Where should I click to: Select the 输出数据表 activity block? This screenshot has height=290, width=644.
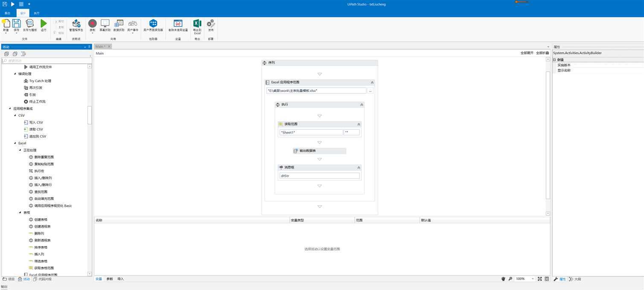(x=319, y=151)
